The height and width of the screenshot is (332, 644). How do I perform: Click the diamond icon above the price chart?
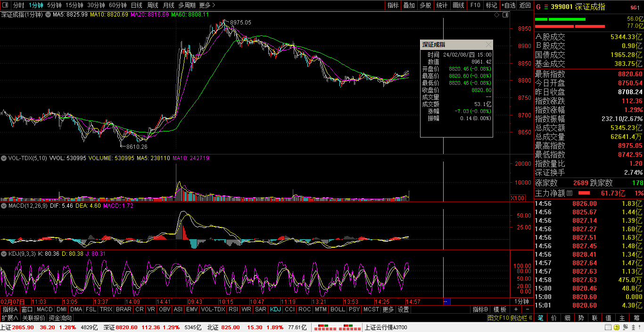497,15
